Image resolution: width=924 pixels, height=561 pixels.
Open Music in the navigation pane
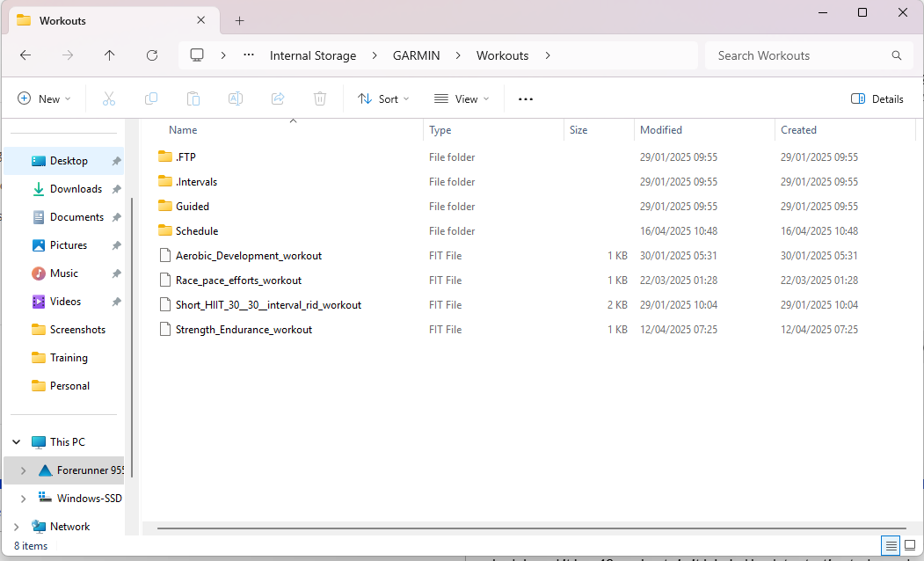(x=64, y=273)
